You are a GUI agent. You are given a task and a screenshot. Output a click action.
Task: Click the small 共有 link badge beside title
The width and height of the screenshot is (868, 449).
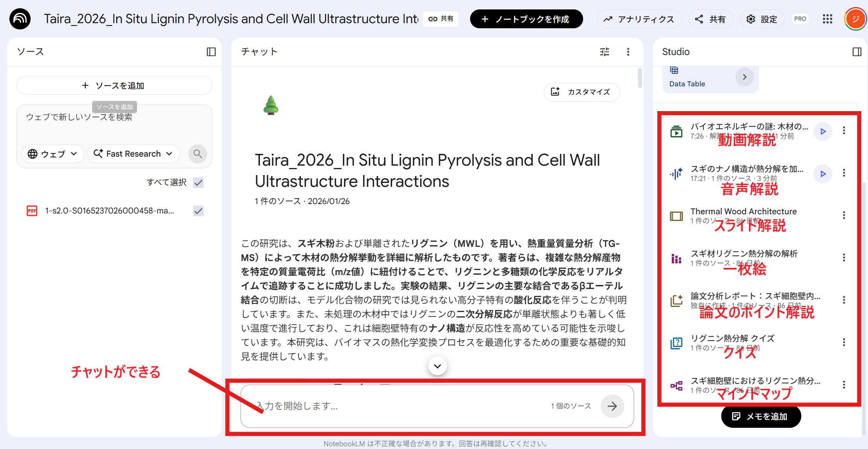coord(441,19)
